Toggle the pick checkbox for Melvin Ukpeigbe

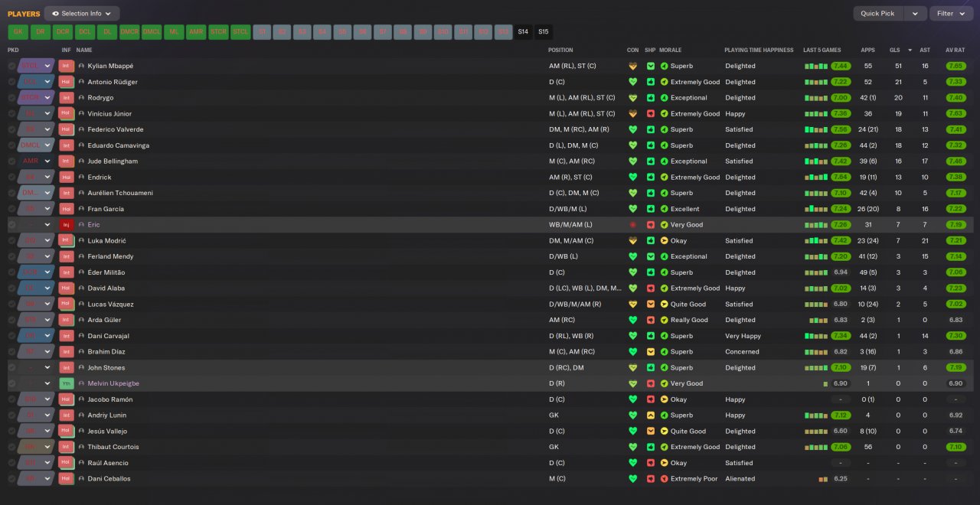(11, 383)
